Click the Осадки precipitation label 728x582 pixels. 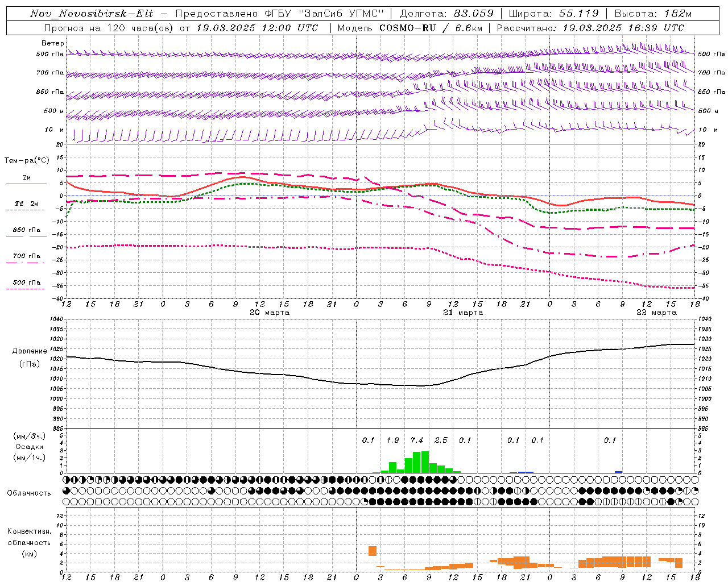point(29,447)
